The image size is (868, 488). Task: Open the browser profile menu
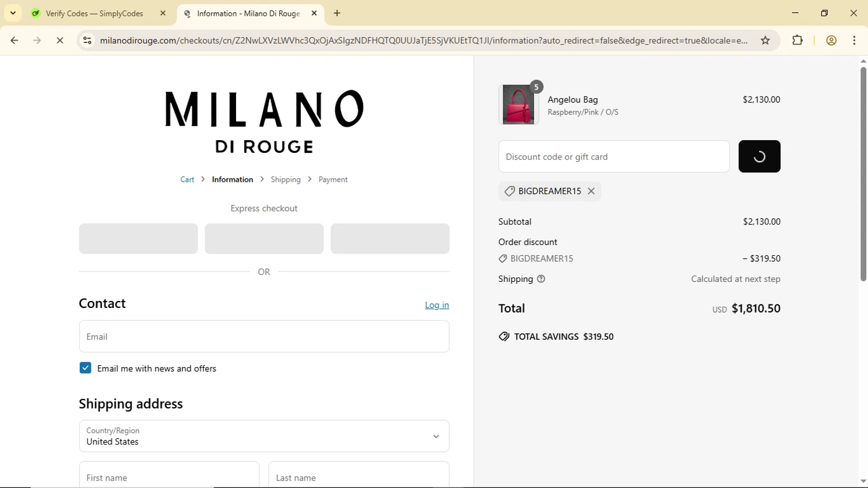832,41
